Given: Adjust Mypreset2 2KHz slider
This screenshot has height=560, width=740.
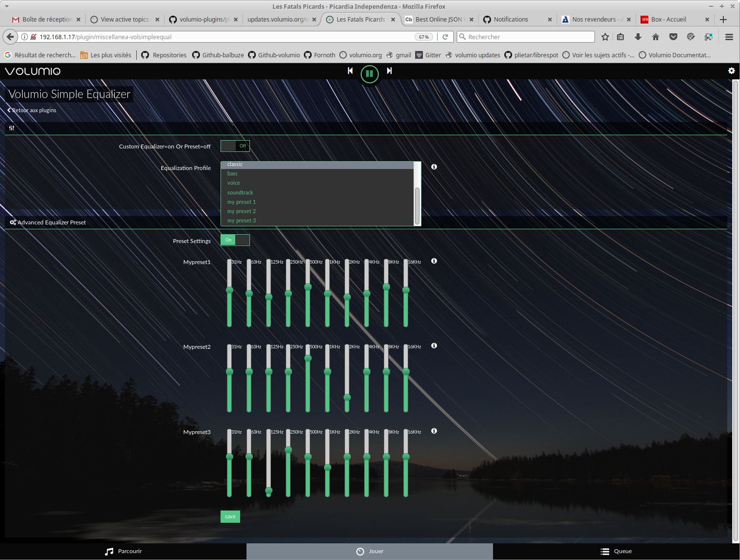Looking at the screenshot, I should coord(347,397).
